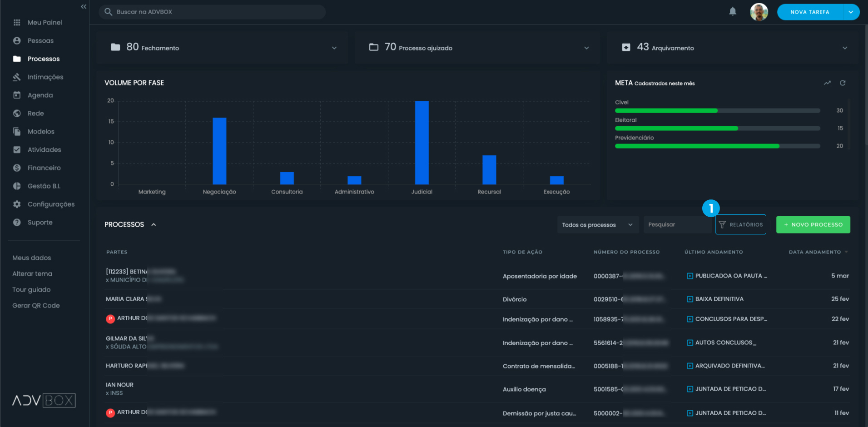This screenshot has height=427, width=868.
Task: Open the Financeiro section icon
Action: pos(17,168)
